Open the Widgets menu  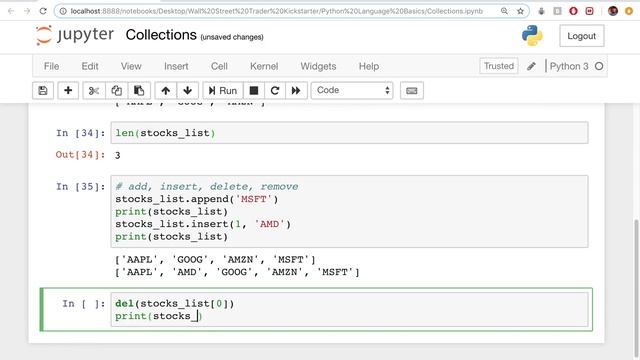318,66
